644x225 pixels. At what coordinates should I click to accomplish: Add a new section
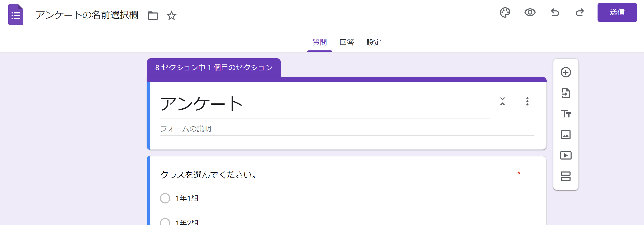pyautogui.click(x=566, y=176)
